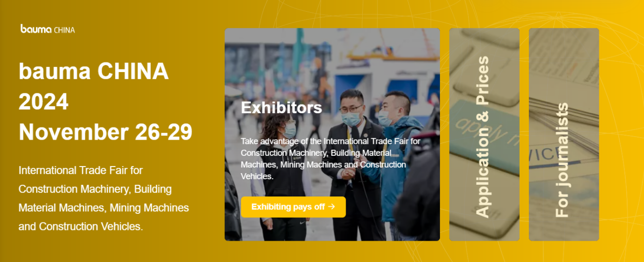
Task: Click the 2024 line of the headline
Action: coord(44,102)
